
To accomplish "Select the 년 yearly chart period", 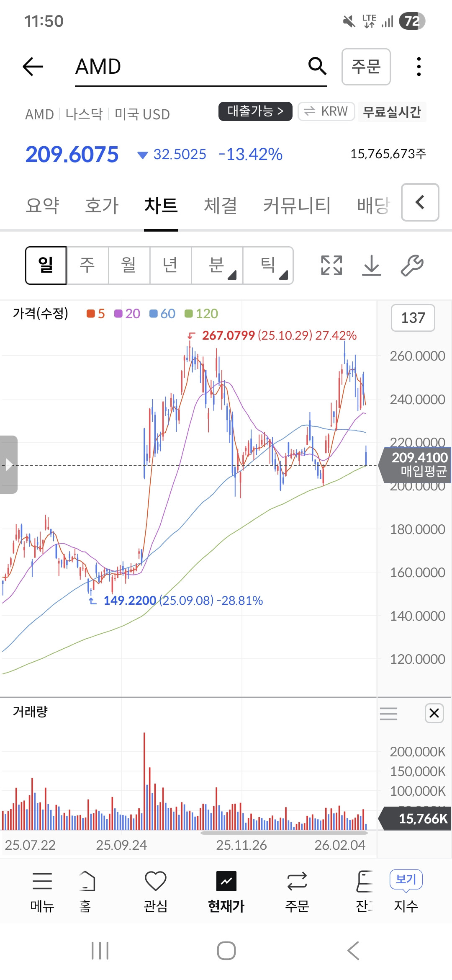I will tap(170, 266).
